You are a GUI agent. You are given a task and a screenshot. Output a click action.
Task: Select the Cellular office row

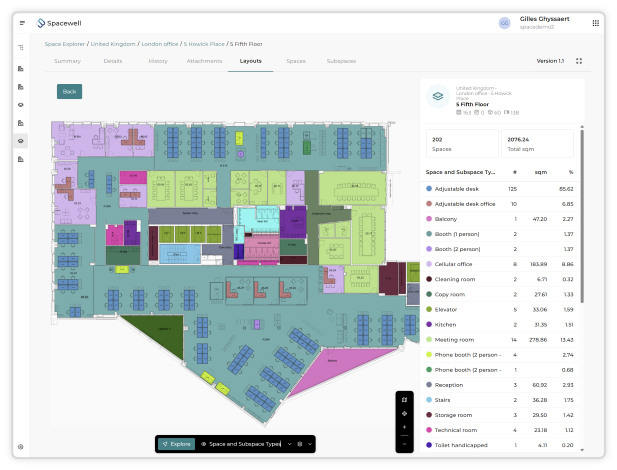(x=500, y=264)
